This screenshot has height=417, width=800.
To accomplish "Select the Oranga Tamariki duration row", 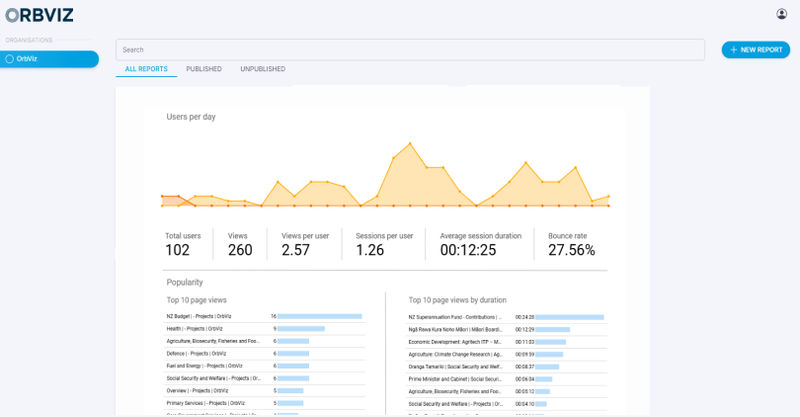I will click(506, 367).
